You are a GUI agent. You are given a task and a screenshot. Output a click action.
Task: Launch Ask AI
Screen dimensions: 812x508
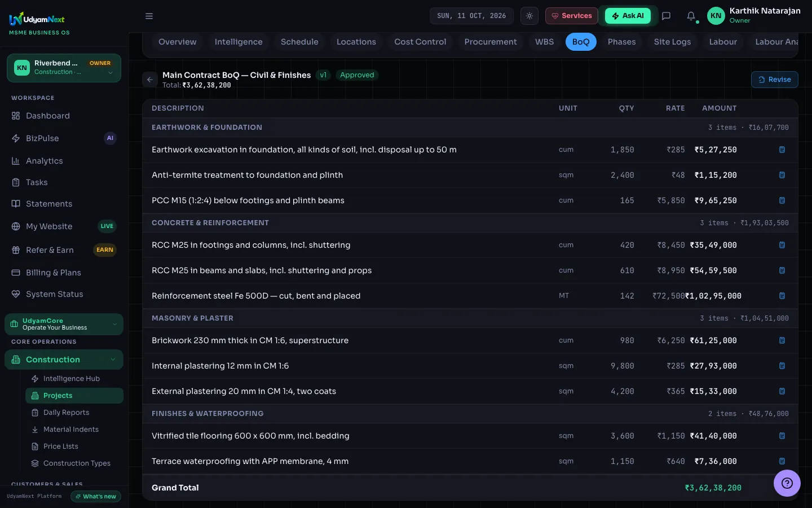point(628,16)
